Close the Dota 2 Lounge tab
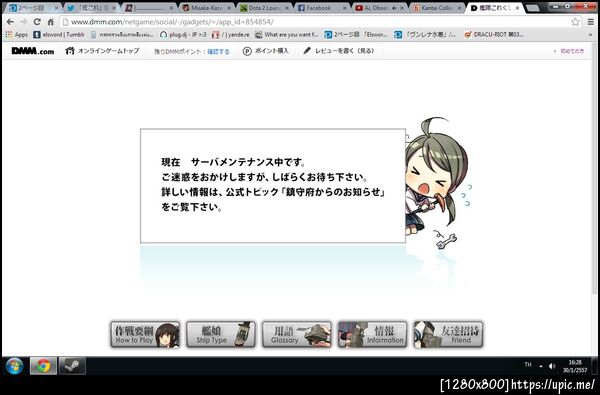The height and width of the screenshot is (395, 600). [286, 8]
